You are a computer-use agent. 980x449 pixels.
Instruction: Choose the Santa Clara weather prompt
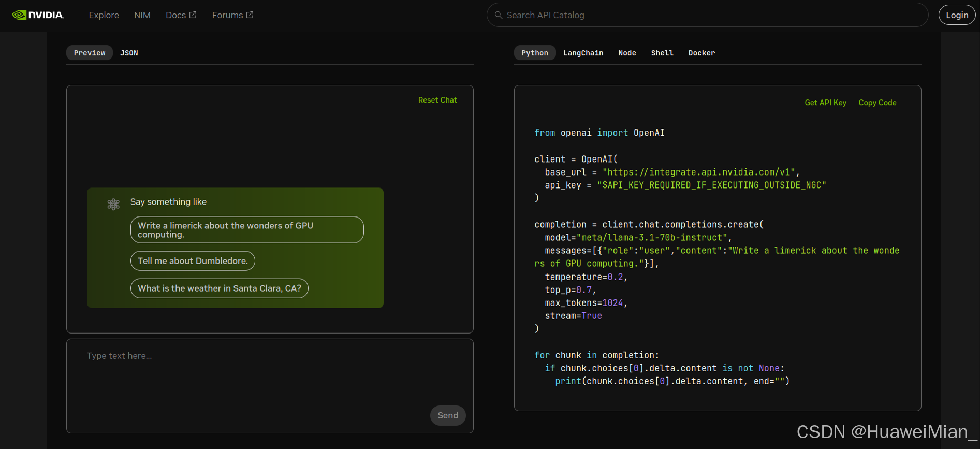pyautogui.click(x=220, y=288)
